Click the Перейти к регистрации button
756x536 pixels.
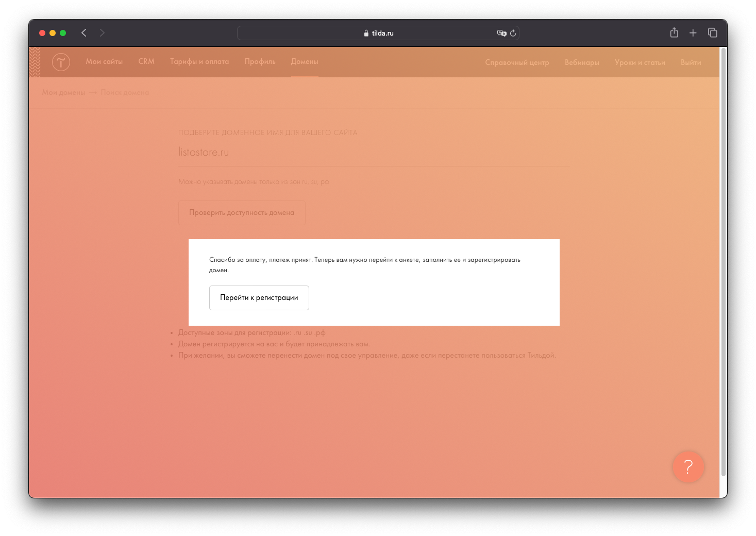coord(259,298)
